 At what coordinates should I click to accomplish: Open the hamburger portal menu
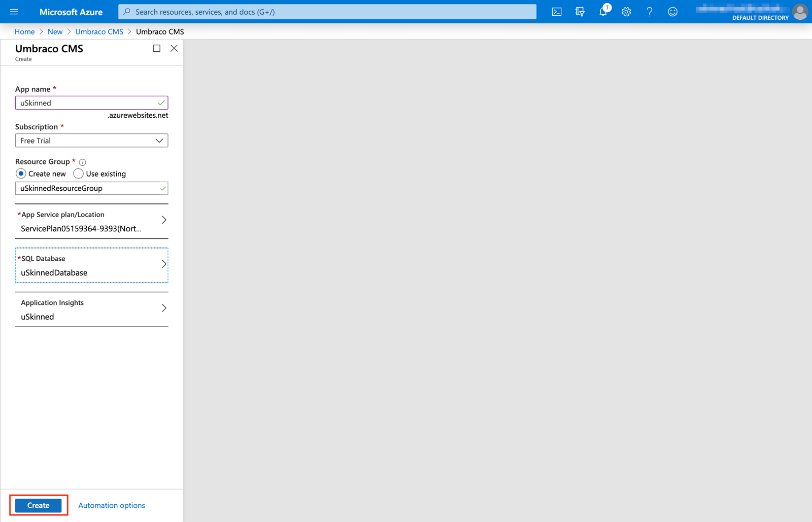tap(14, 12)
